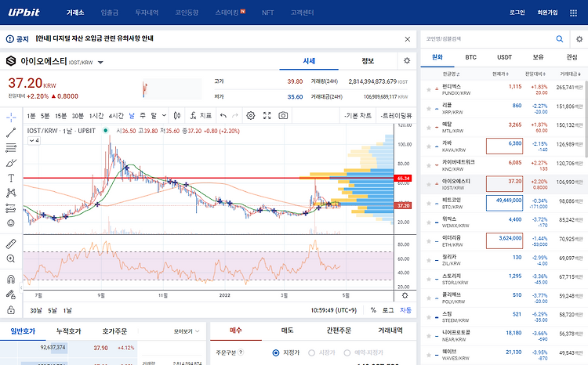Open the 모아보기 dropdown
This screenshot has height=365, width=588.
coord(187,331)
